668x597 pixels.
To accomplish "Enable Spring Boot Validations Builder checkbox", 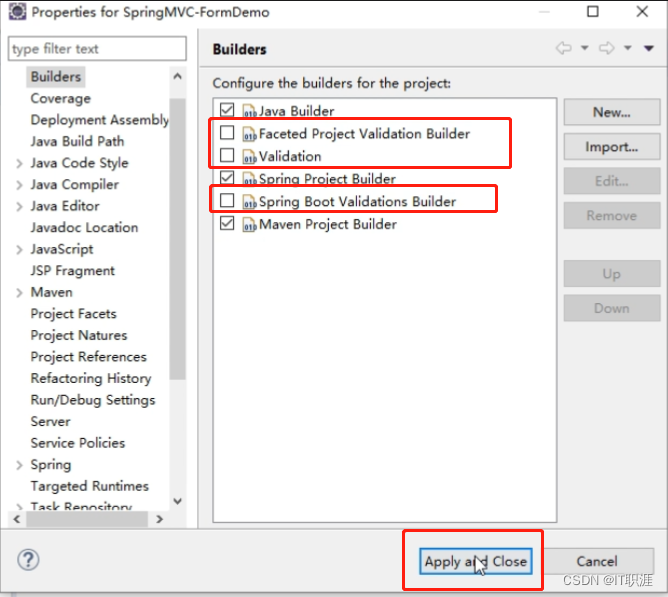I will pyautogui.click(x=227, y=200).
